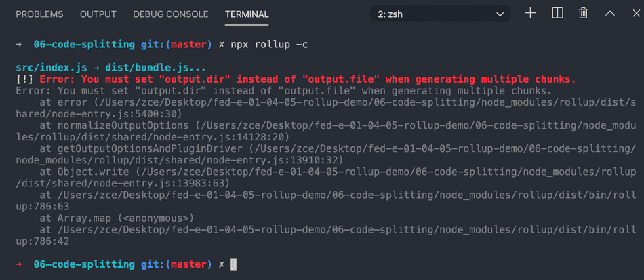Split the terminal pane
Viewport: 644px width, 280px height.
[x=557, y=14]
